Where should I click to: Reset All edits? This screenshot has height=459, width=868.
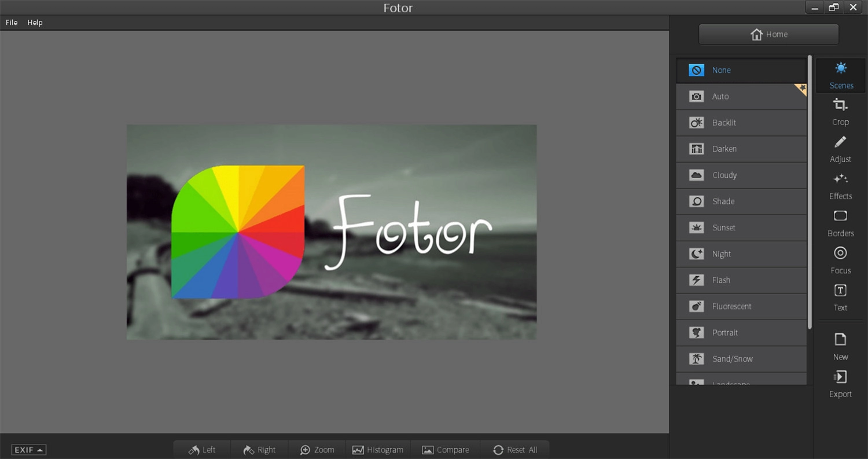[x=515, y=450]
